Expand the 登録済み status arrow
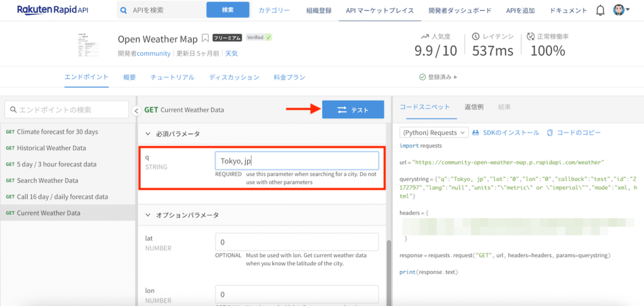The image size is (644, 306). 455,77
